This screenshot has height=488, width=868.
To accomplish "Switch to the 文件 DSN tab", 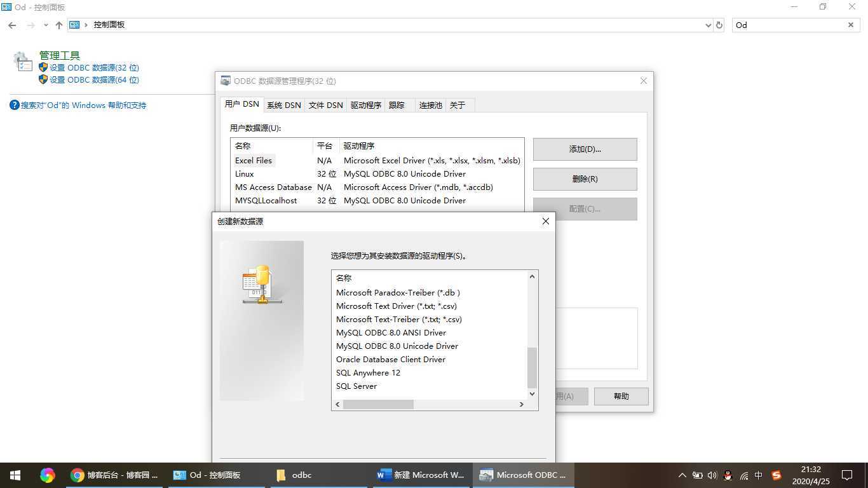I will click(x=325, y=105).
